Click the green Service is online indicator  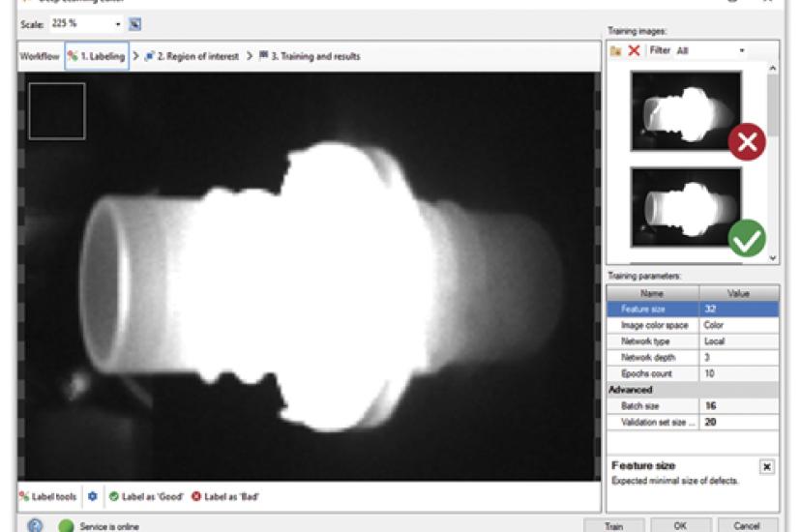66,525
